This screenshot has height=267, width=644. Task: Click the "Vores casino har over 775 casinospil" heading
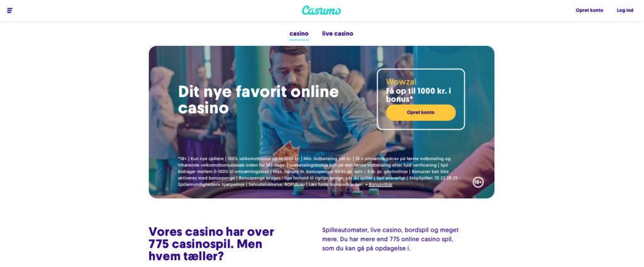click(211, 244)
